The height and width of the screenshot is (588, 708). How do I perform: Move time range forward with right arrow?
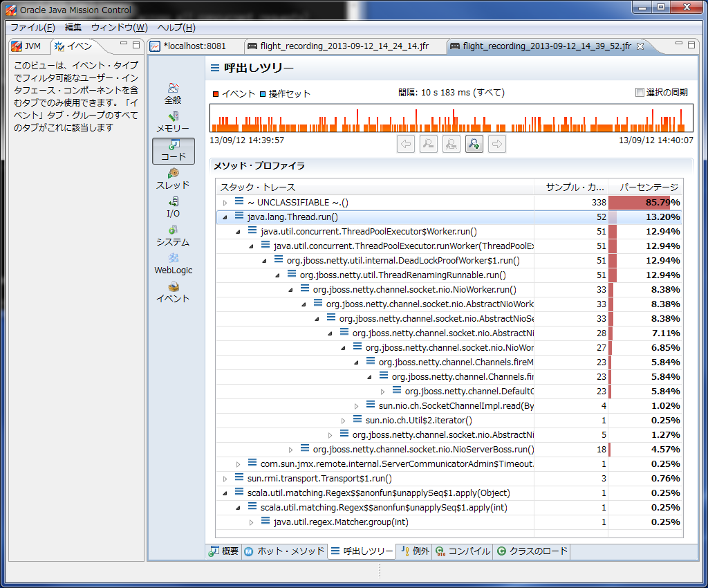496,144
